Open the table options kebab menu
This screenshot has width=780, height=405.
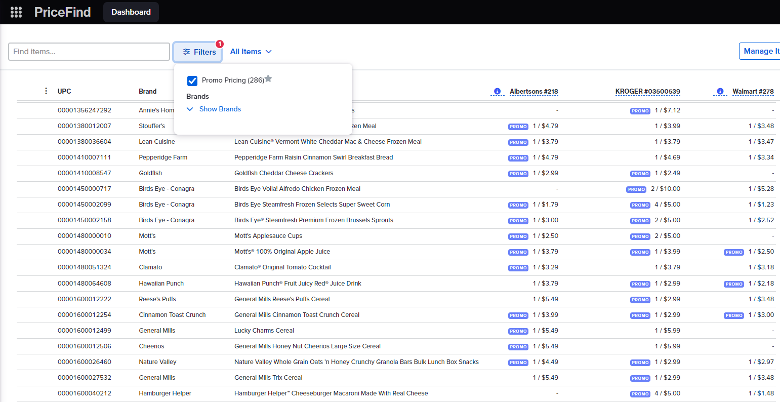coord(46,91)
